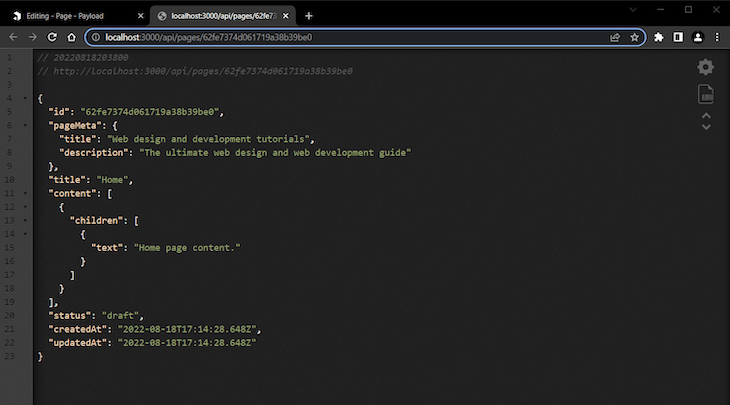The image size is (730, 405).
Task: Open the browser three-dot menu
Action: point(717,37)
